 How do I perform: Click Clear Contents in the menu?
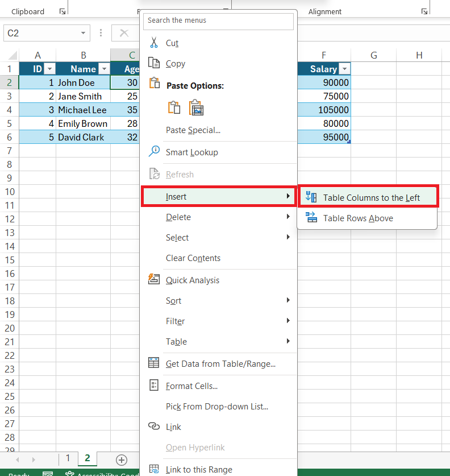(193, 258)
